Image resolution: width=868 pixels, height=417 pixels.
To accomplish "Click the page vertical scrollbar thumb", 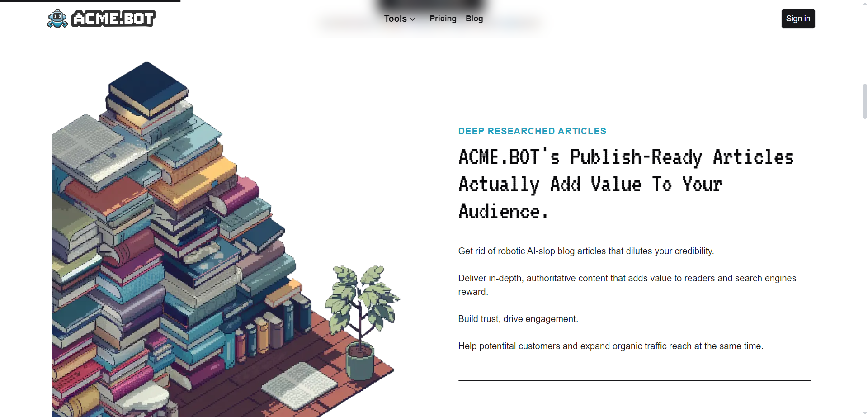I will click(x=865, y=101).
